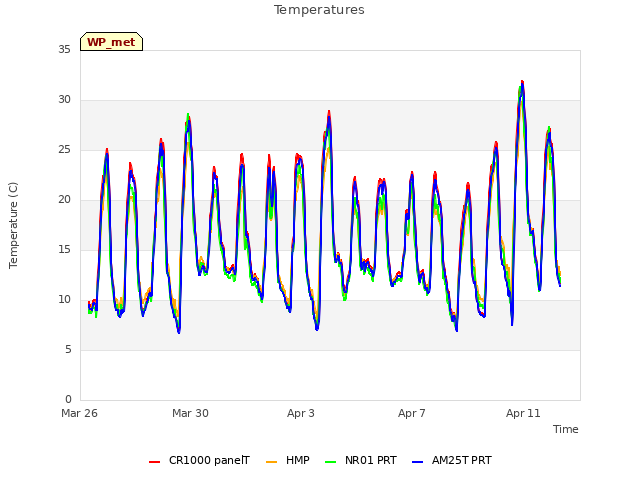Click the 20 y-axis value

[x=64, y=200]
